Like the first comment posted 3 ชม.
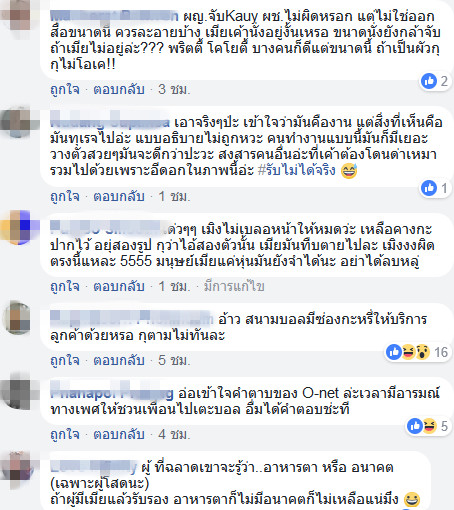 point(65,89)
